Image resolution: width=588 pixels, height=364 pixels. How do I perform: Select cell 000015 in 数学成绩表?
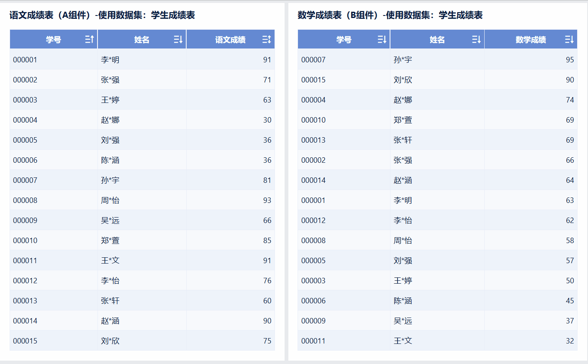pos(344,80)
